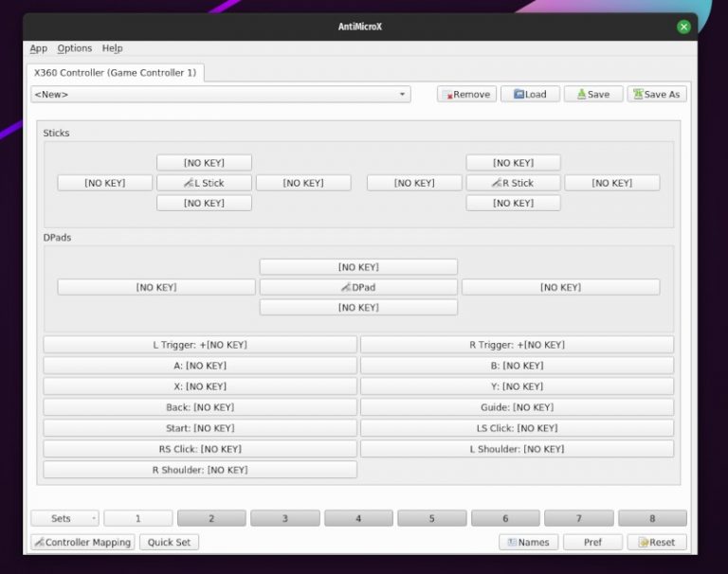Click the L Shoulder mapping
The height and width of the screenshot is (574, 728).
click(x=518, y=449)
